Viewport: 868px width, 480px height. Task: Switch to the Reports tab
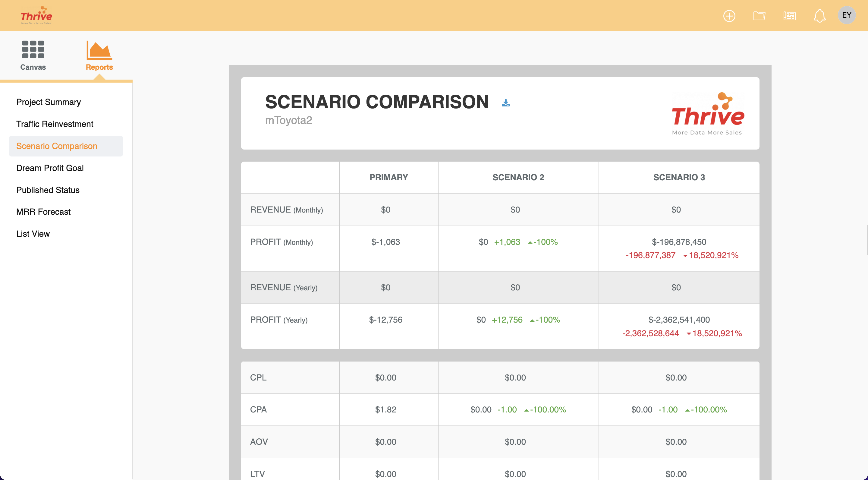tap(99, 55)
